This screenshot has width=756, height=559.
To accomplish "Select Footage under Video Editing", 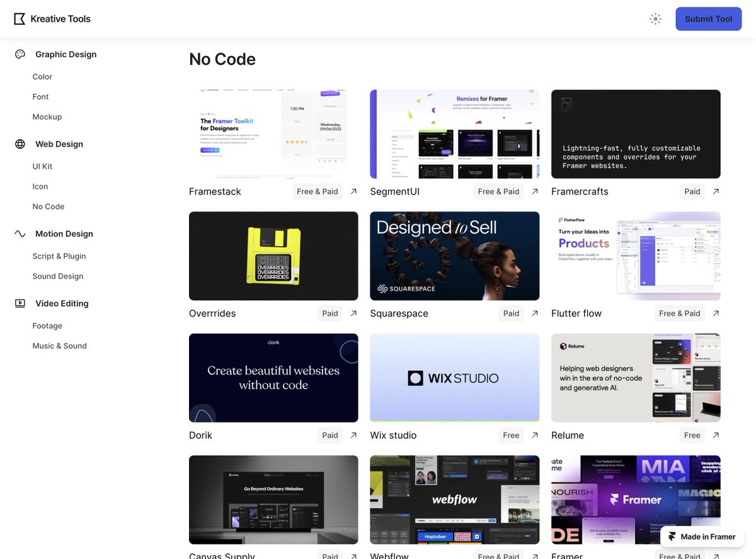I will coord(47,325).
